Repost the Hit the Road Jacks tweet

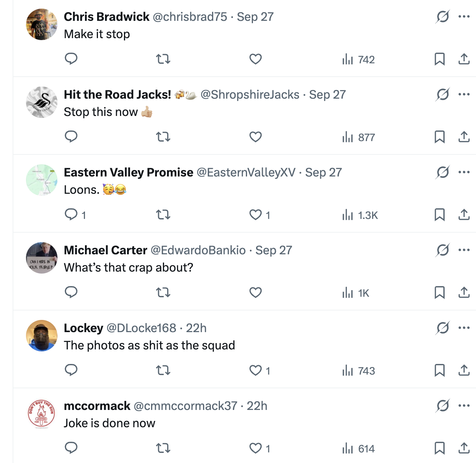pyautogui.click(x=163, y=137)
